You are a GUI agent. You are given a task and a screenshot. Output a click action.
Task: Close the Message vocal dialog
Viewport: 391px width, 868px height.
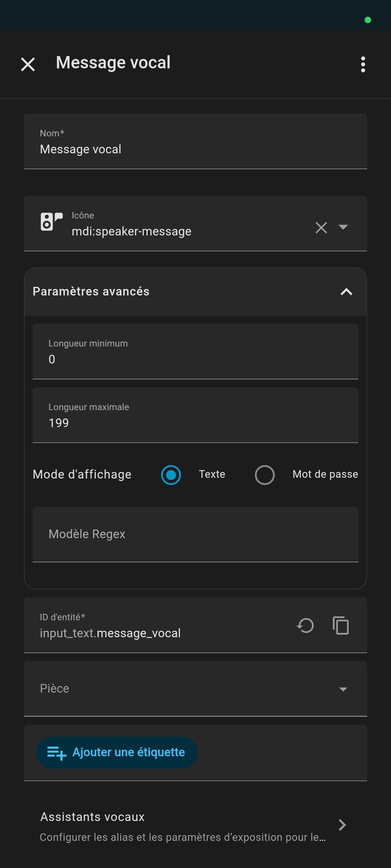(28, 65)
